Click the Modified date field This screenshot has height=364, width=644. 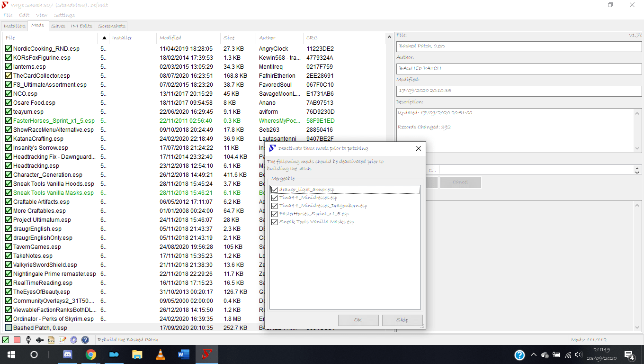tap(519, 91)
